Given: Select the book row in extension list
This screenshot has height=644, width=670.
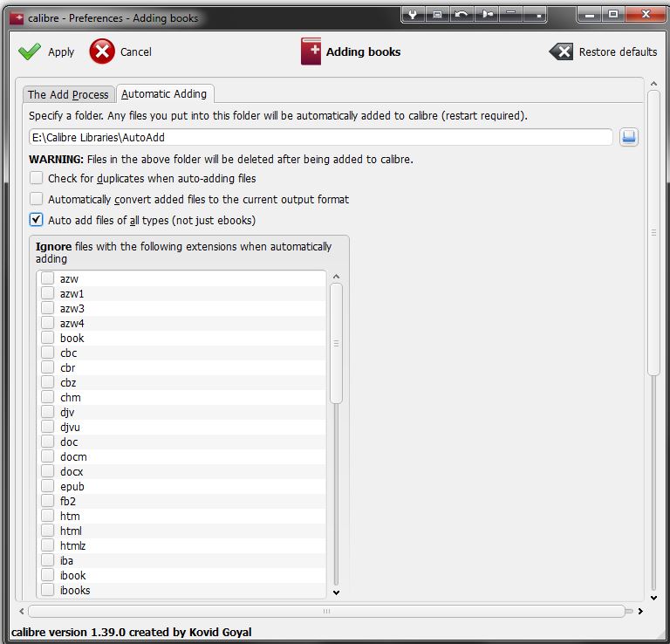Looking at the screenshot, I should click(181, 338).
